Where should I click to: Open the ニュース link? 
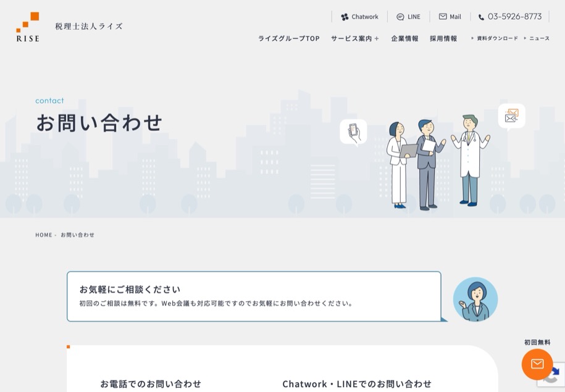(539, 38)
